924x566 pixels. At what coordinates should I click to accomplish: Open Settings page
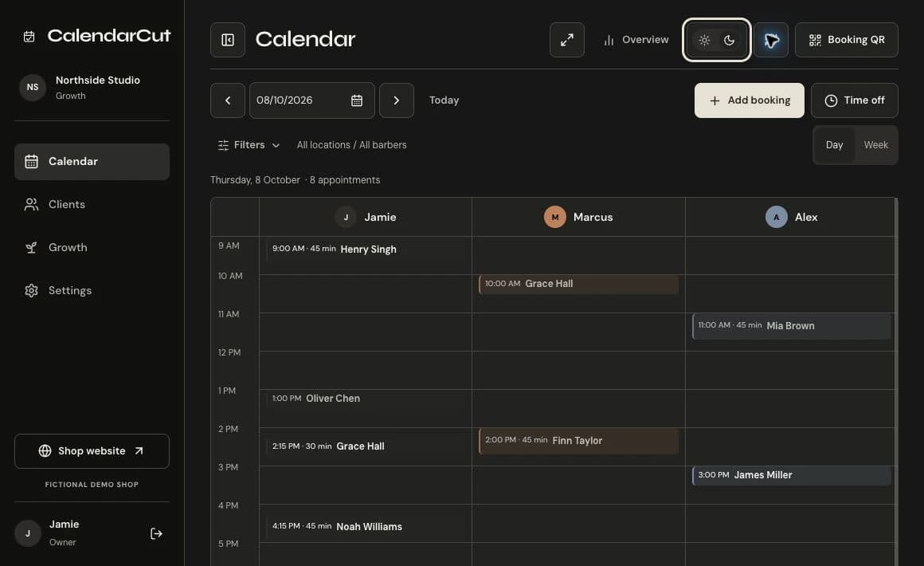pos(92,291)
